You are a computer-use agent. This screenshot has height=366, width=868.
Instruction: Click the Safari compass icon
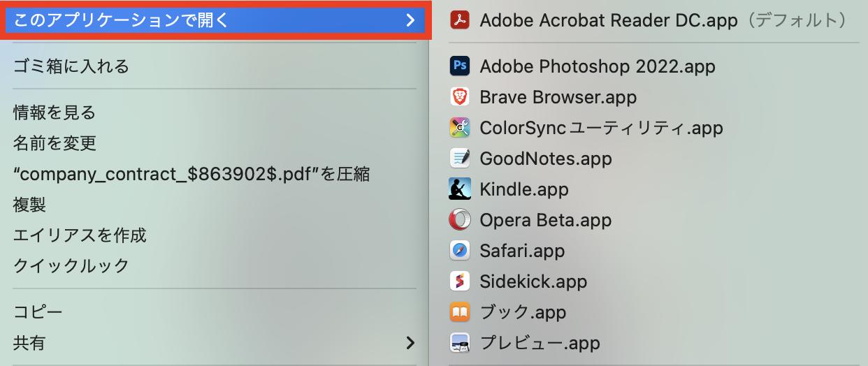(x=459, y=251)
